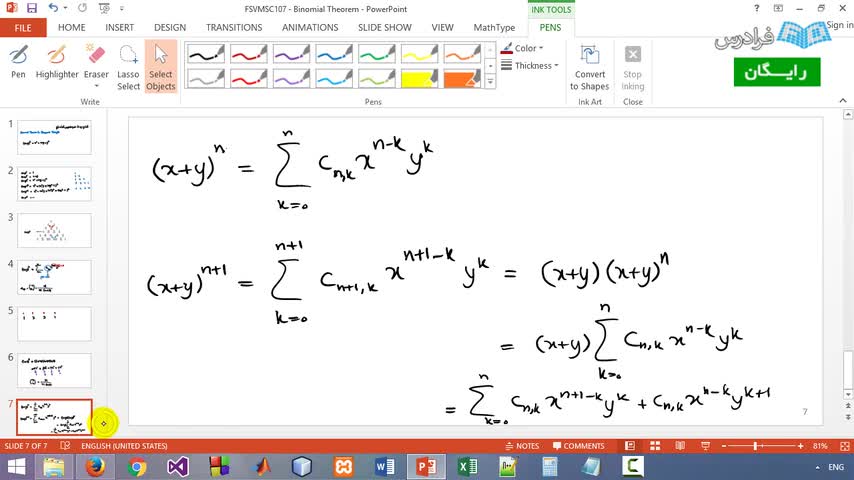Click ENGLISH (UNITED STATES) language
This screenshot has width=854, height=480.
124,446
